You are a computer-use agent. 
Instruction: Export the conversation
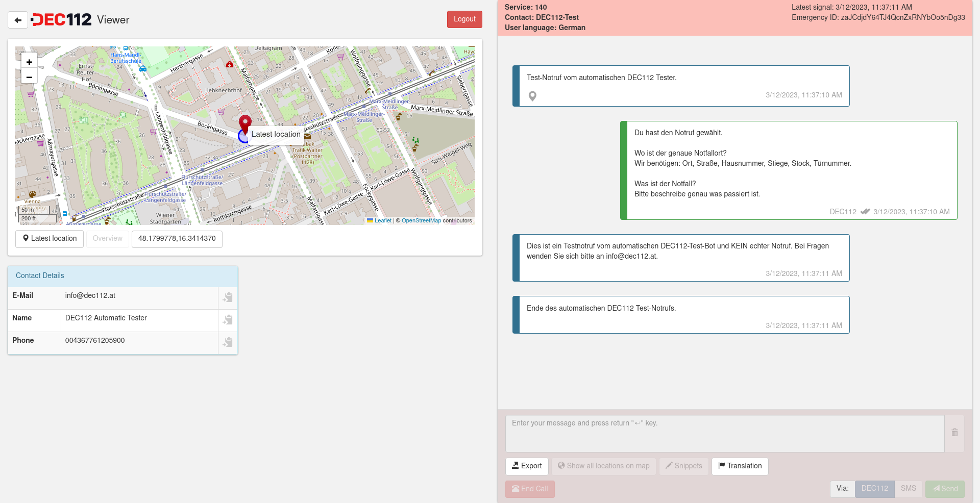pos(527,466)
